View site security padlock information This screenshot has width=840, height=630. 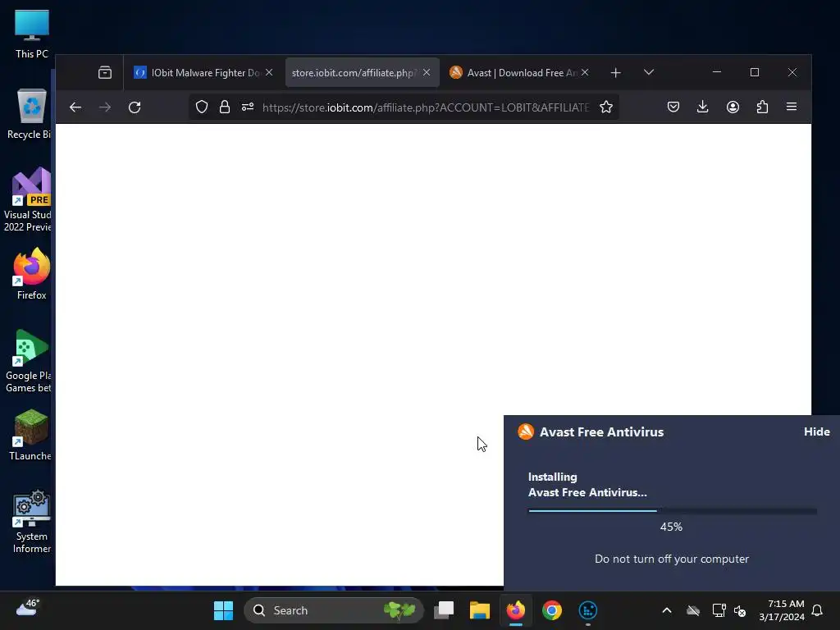[x=225, y=107]
